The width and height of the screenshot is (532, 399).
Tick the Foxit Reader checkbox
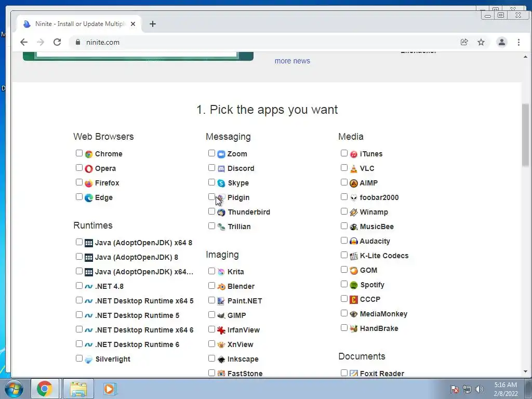tap(344, 373)
